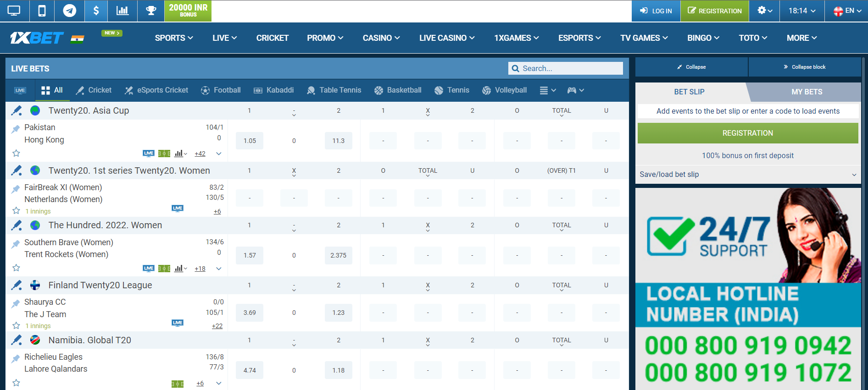This screenshot has width=868, height=390.
Task: Click the dollar payments icon
Action: pyautogui.click(x=96, y=11)
